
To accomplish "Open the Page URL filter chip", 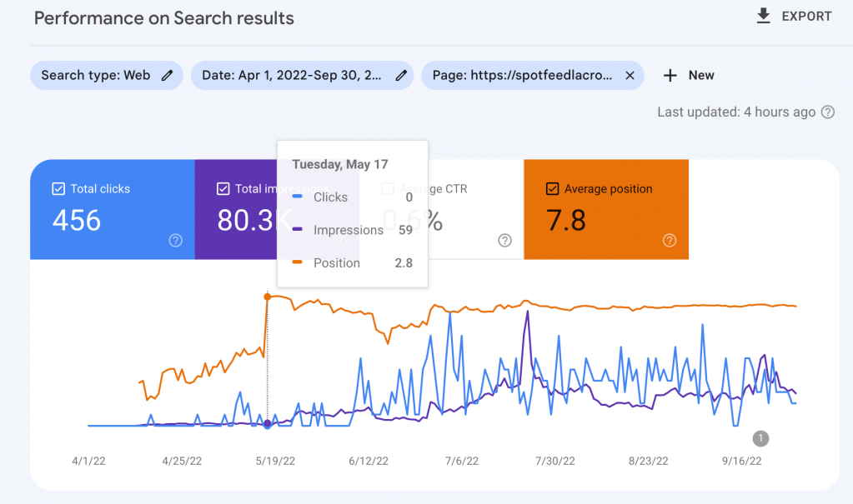I will coord(522,75).
